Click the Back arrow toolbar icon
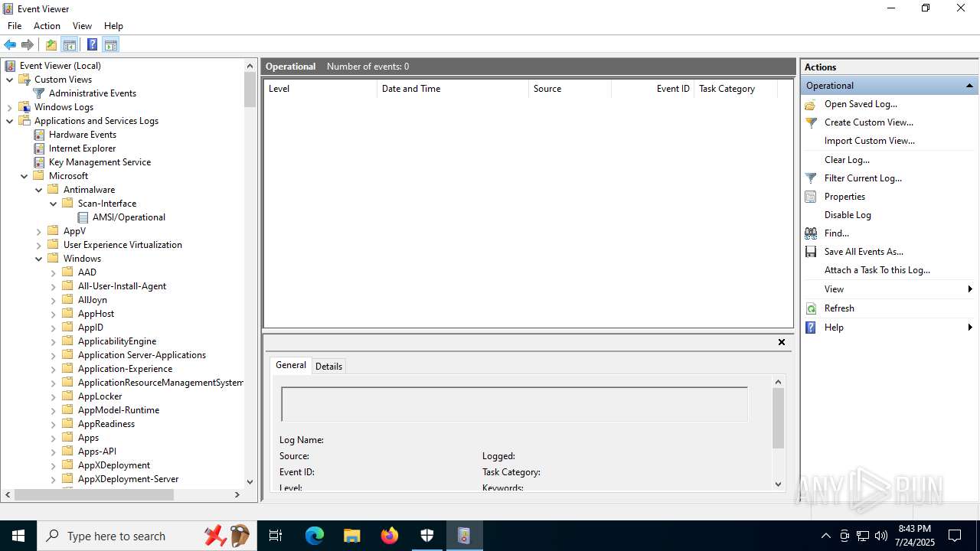The width and height of the screenshot is (980, 551). [10, 44]
